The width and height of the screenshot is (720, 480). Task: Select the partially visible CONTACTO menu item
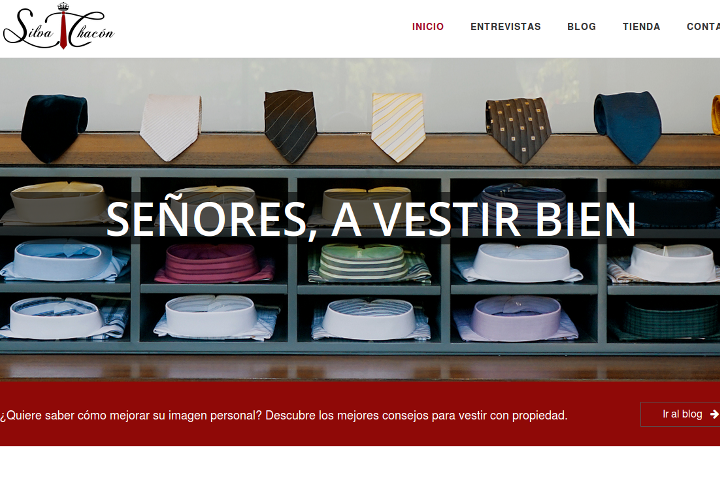703,27
